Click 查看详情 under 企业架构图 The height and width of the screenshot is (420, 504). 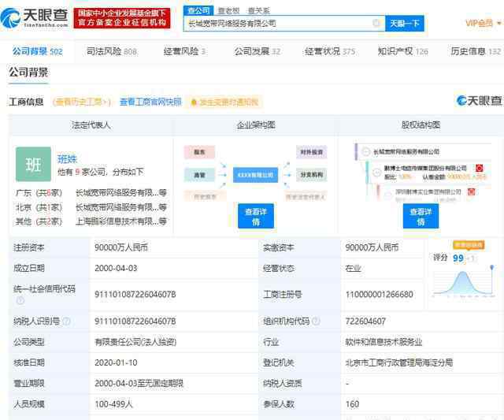(256, 217)
